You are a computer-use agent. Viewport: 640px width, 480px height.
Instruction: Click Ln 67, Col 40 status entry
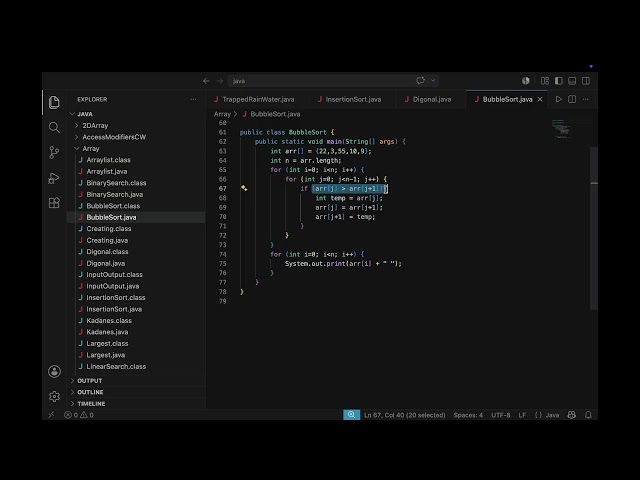(x=404, y=415)
